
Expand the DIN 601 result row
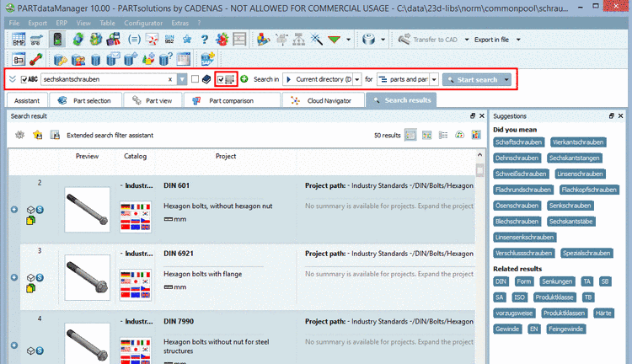(x=14, y=210)
